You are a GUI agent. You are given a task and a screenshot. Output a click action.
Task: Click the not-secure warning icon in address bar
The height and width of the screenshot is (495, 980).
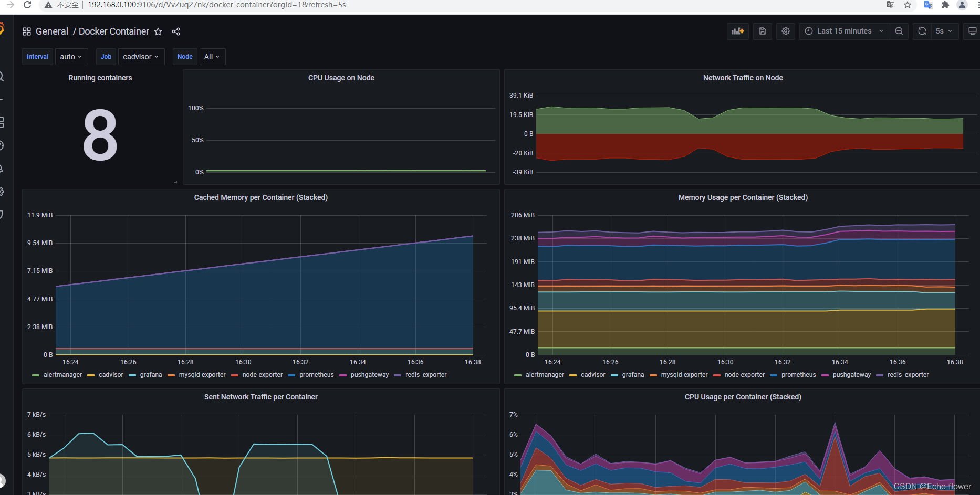(x=48, y=5)
